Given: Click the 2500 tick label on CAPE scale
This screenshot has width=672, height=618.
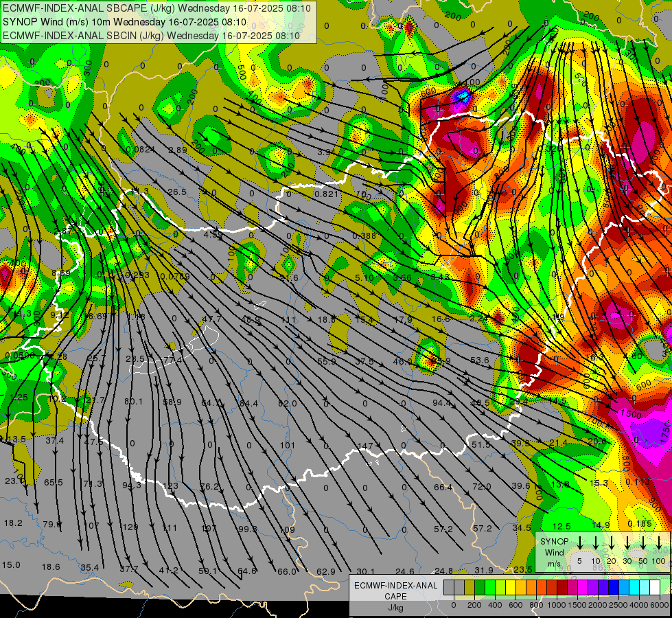Looking at the screenshot, I should (619, 605).
